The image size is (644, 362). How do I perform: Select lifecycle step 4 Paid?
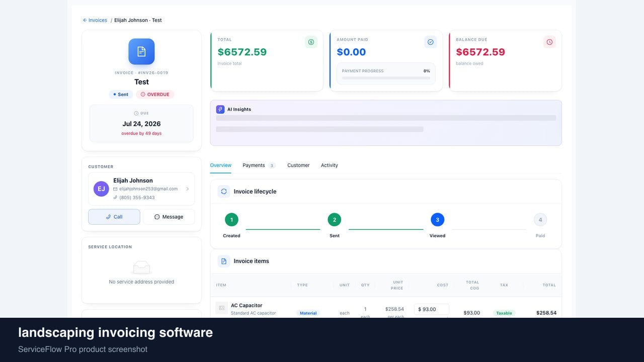point(540,220)
